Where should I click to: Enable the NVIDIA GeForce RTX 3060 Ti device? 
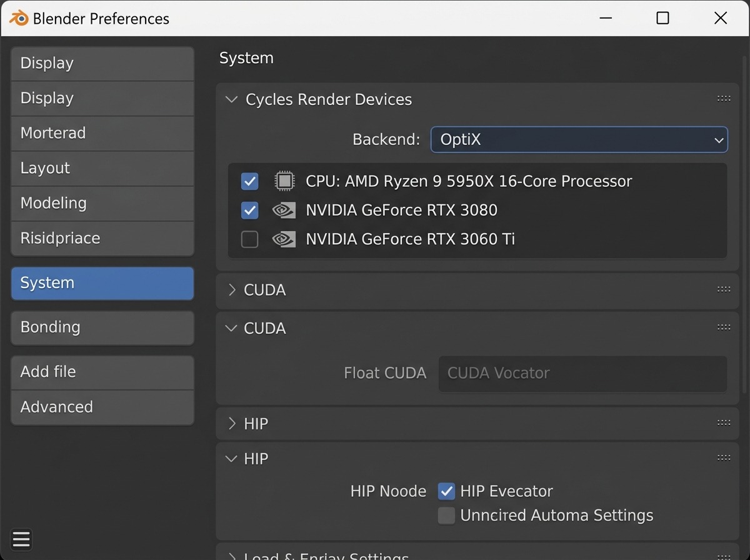click(249, 239)
